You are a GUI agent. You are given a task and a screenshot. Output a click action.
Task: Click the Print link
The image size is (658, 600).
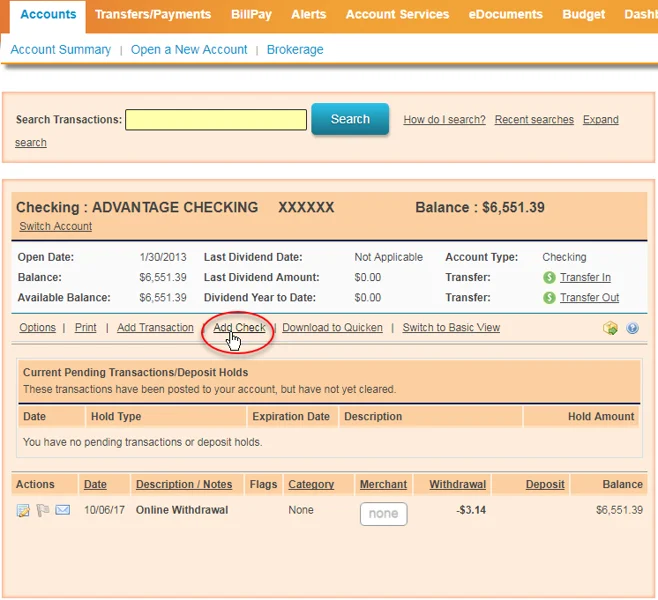(x=86, y=327)
